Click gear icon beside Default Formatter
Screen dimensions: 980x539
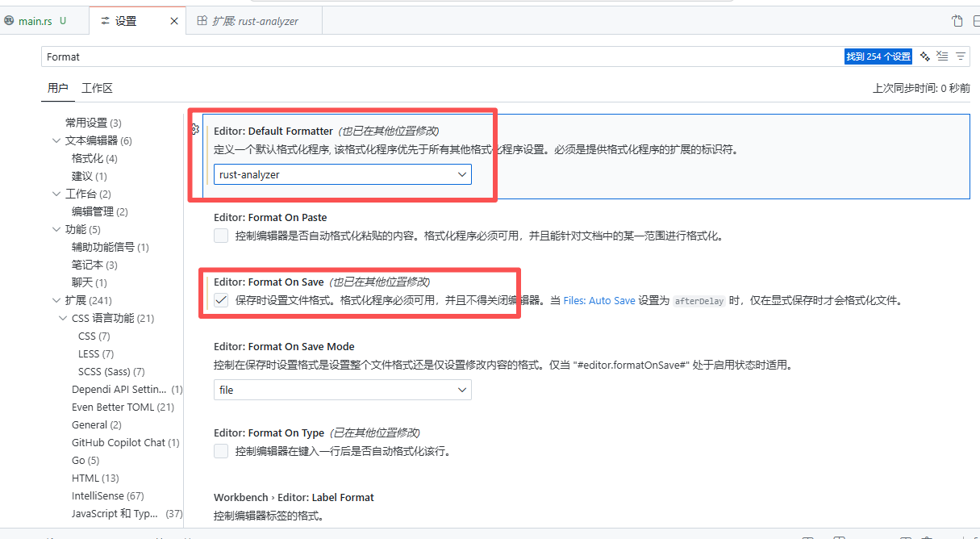194,129
